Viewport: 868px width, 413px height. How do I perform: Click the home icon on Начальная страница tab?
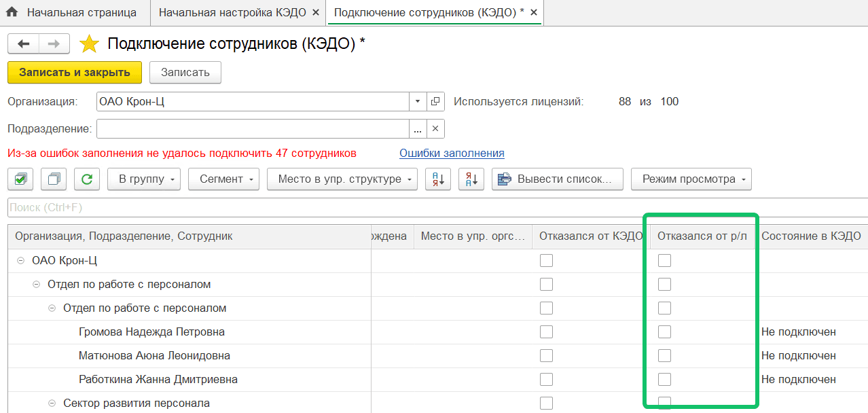tap(12, 12)
